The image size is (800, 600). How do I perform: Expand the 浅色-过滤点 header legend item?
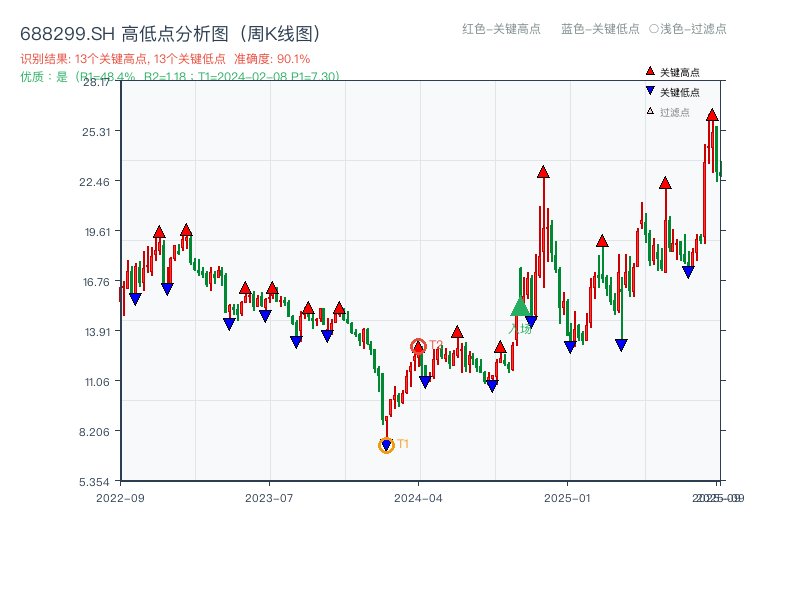[690, 30]
